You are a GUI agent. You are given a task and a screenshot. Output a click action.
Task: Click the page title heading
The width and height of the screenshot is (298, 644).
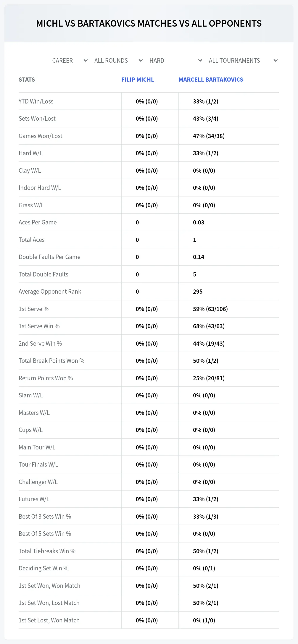[x=149, y=24]
